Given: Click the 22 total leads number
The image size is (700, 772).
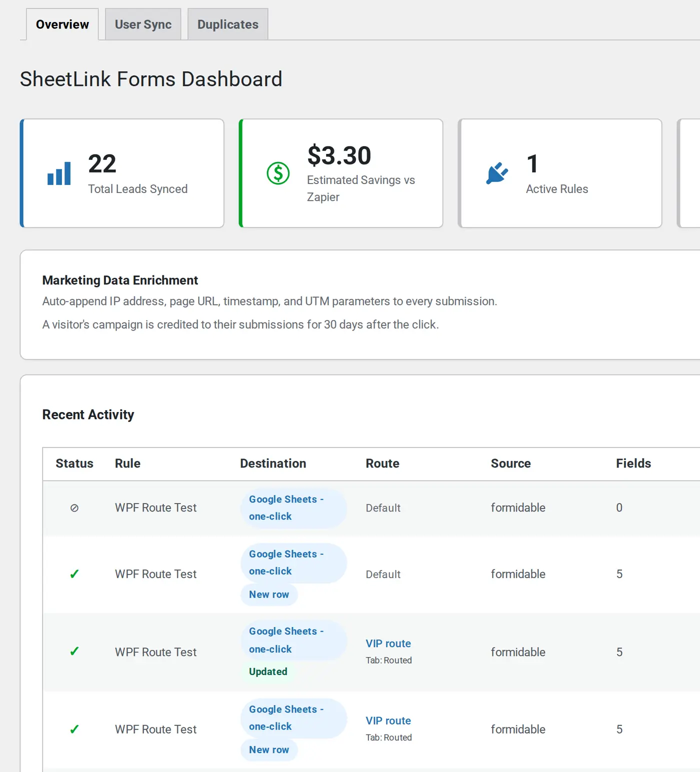Looking at the screenshot, I should (102, 164).
